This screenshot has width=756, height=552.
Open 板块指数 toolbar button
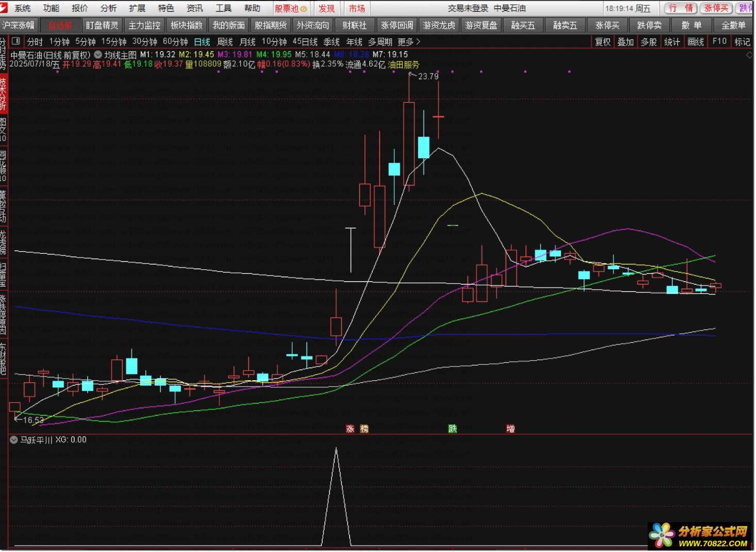187,25
